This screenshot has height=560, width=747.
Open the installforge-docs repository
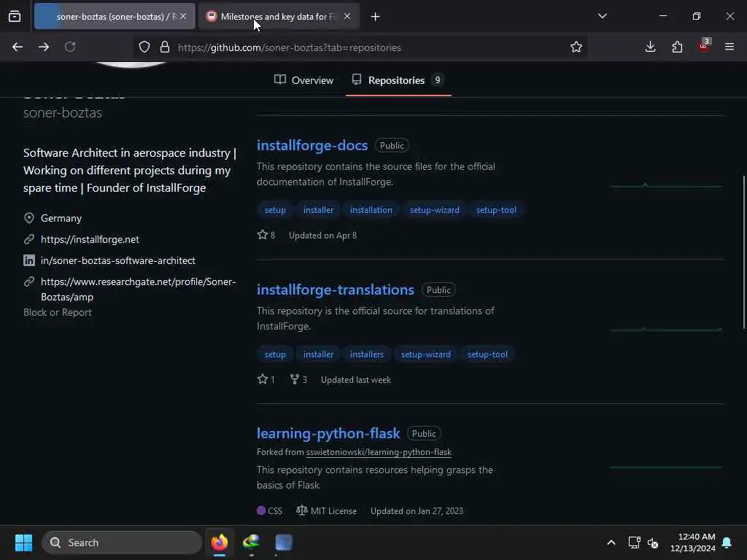(x=312, y=145)
